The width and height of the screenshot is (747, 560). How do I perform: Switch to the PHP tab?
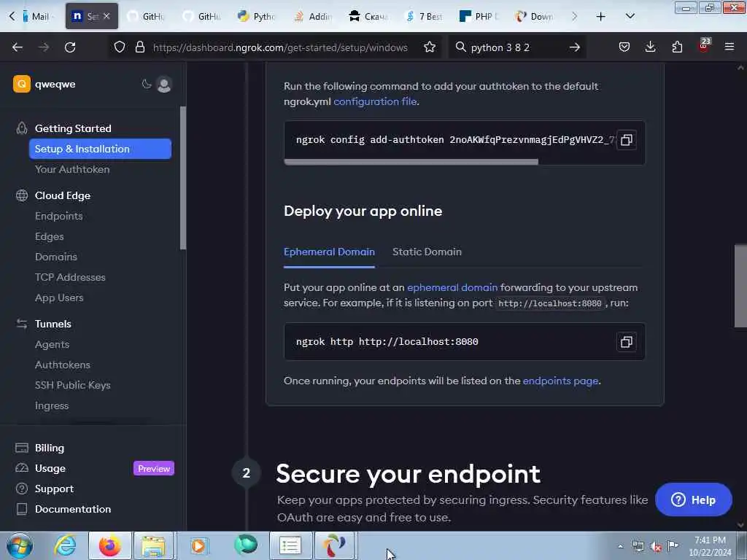pos(479,16)
